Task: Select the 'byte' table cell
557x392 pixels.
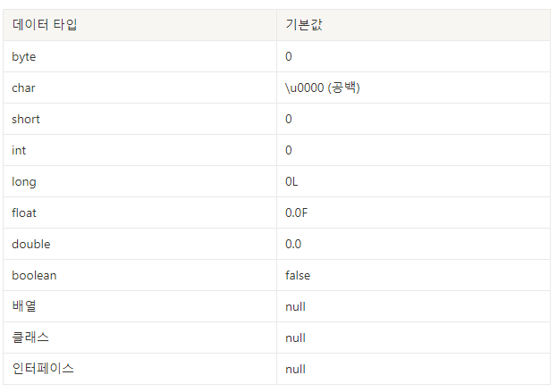Action: 140,56
